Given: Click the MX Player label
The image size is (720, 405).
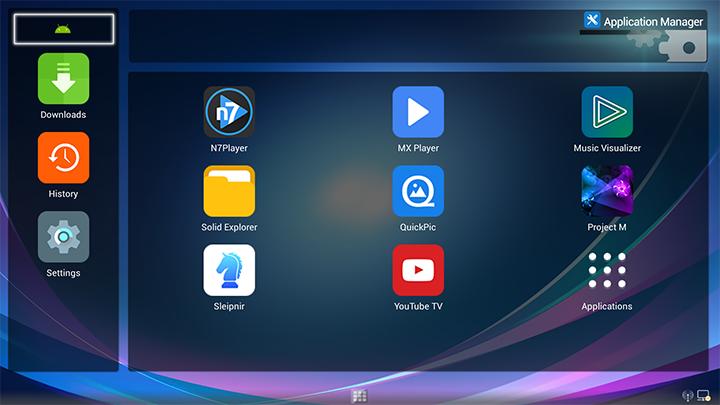Looking at the screenshot, I should click(x=418, y=148).
